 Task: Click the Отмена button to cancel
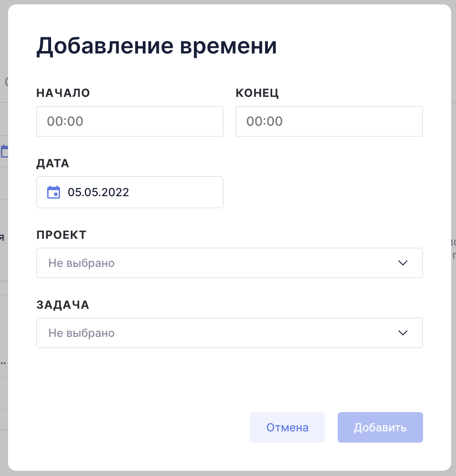click(288, 427)
